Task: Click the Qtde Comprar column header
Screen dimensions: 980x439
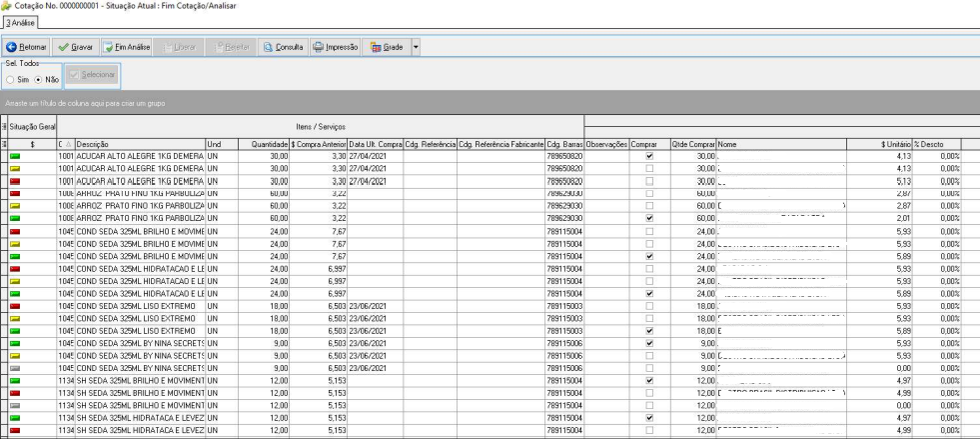Action: tap(693, 144)
